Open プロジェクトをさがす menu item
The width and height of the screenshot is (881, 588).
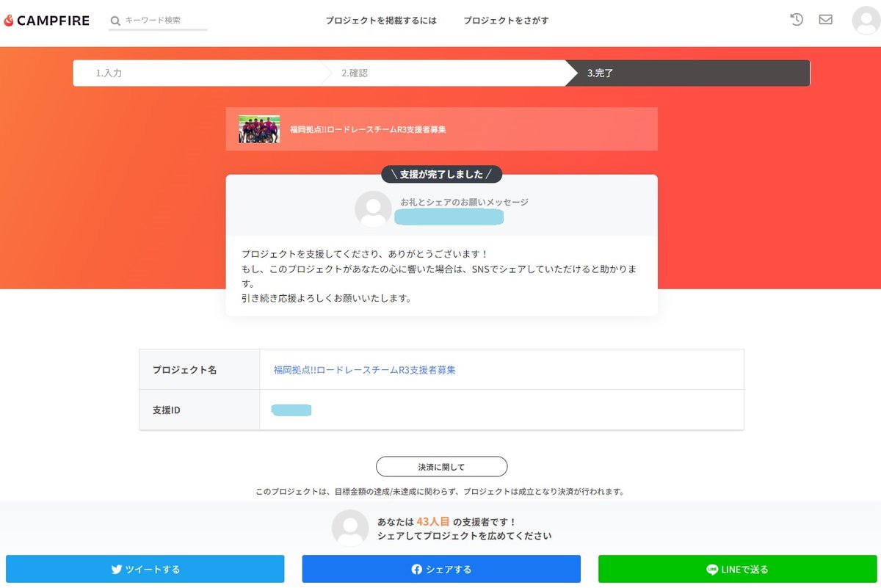tap(506, 21)
